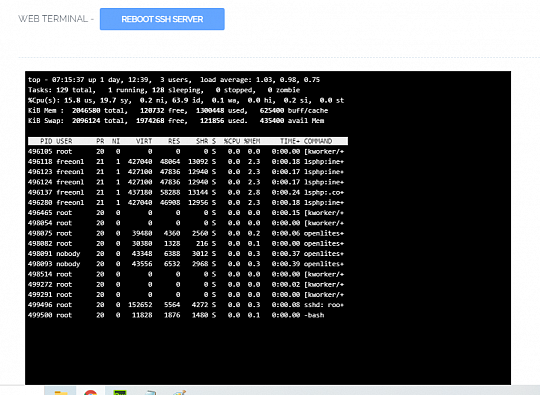The height and width of the screenshot is (395, 540).
Task: Click PID 496105 in process list
Action: [x=40, y=151]
